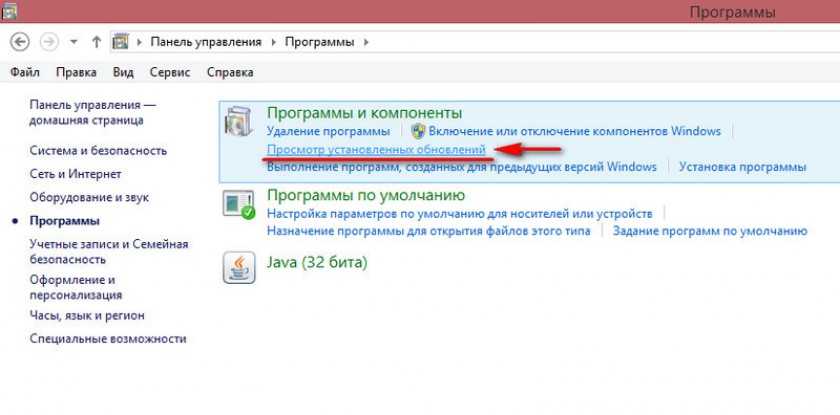This screenshot has height=415, width=840.
Task: Expand the chevron after Программы in breadcrumb
Action: pos(365,42)
